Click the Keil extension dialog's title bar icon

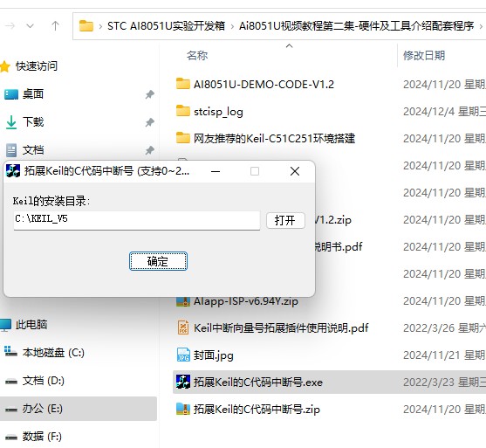(13, 171)
